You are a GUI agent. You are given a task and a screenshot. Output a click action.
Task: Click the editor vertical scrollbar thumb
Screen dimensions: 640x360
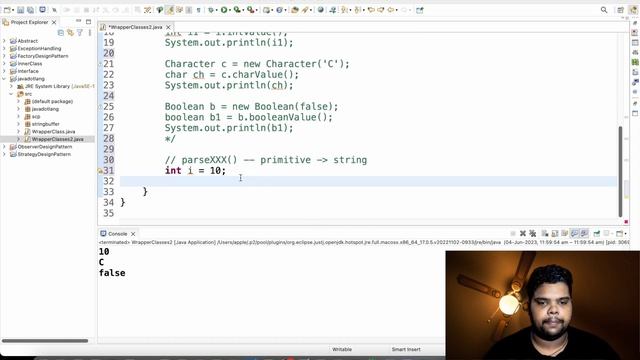tap(620, 171)
